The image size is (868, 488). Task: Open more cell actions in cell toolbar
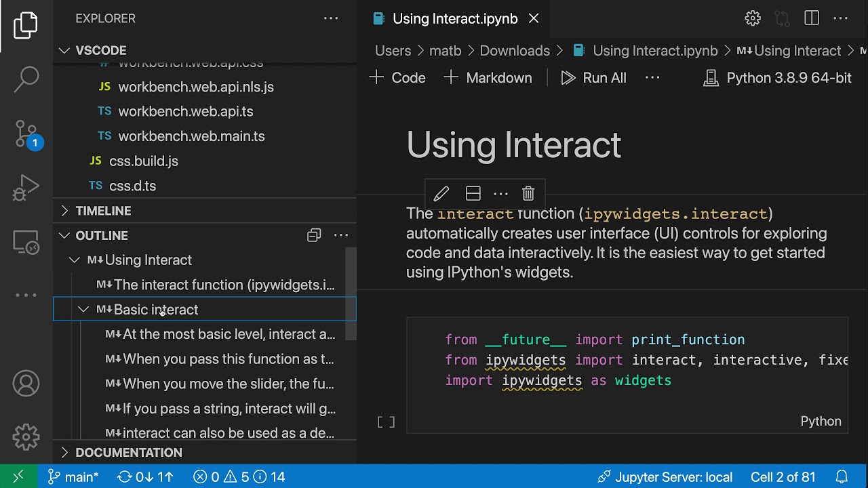click(x=500, y=194)
